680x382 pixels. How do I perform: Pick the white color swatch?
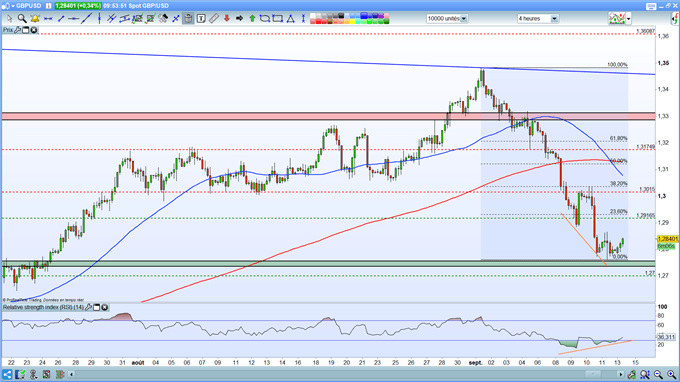(x=313, y=16)
